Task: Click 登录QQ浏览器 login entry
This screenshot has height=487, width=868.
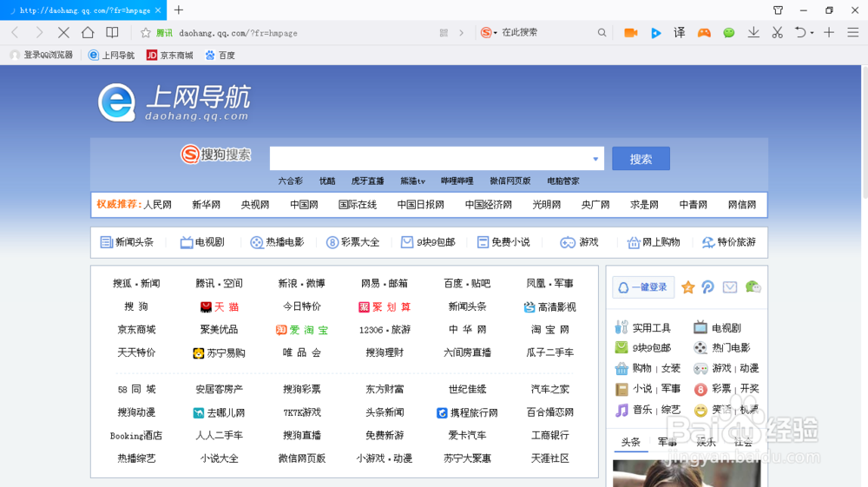Action: pyautogui.click(x=42, y=55)
